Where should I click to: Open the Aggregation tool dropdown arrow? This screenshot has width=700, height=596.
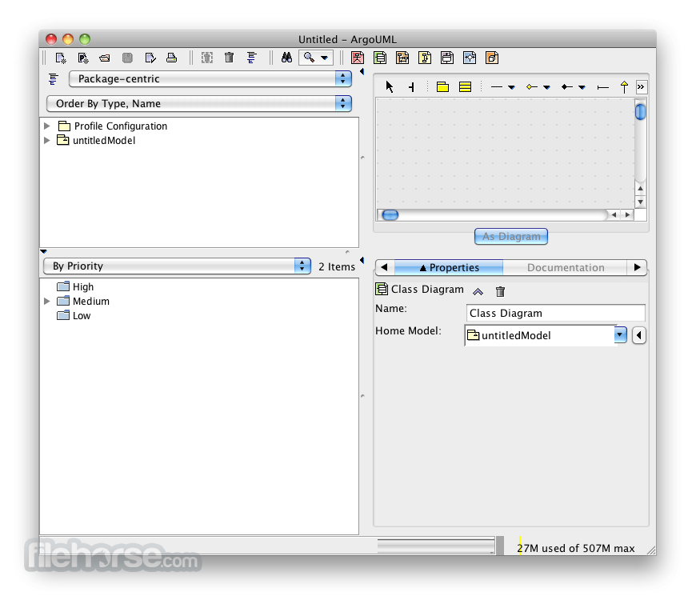[546, 87]
